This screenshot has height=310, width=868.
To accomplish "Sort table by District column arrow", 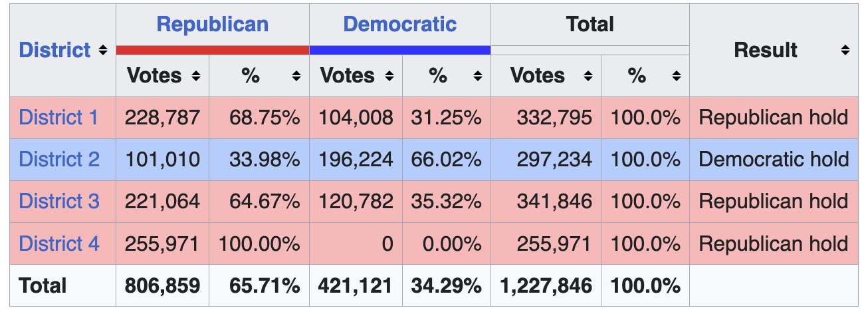I will pyautogui.click(x=102, y=51).
